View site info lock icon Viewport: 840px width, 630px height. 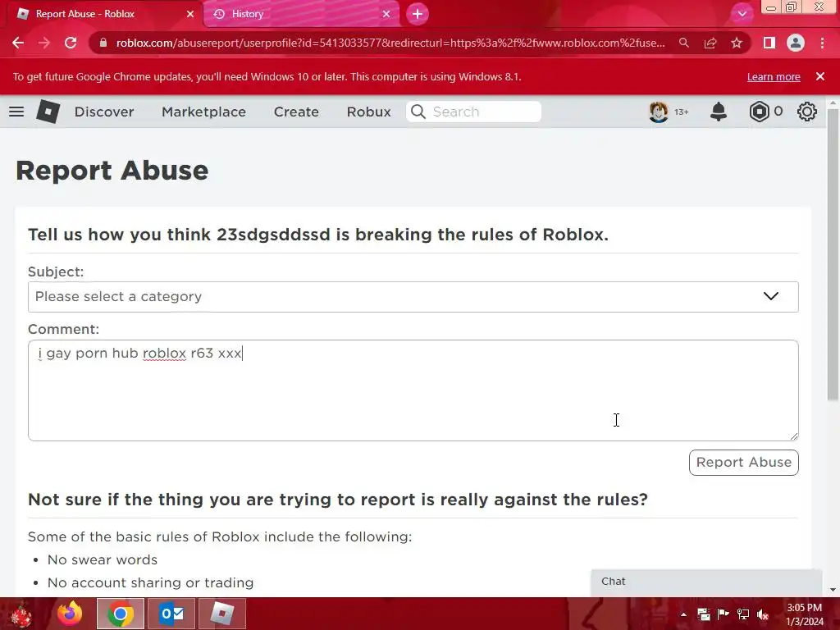(x=103, y=43)
